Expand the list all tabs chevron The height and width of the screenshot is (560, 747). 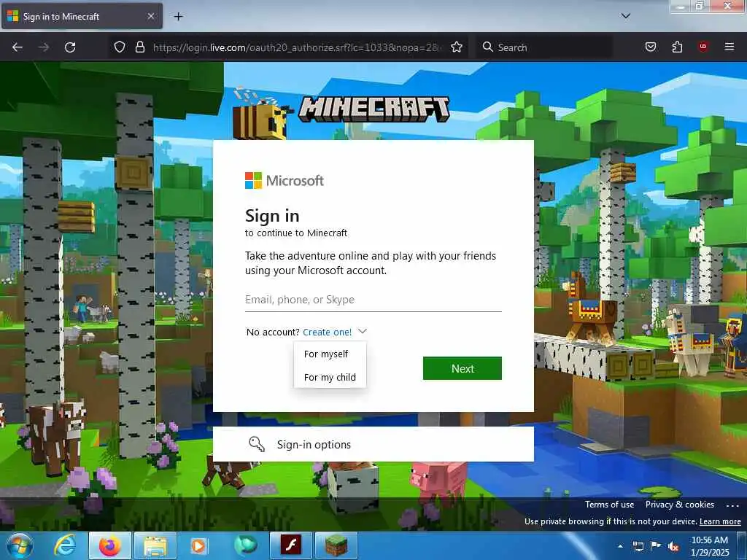[625, 16]
